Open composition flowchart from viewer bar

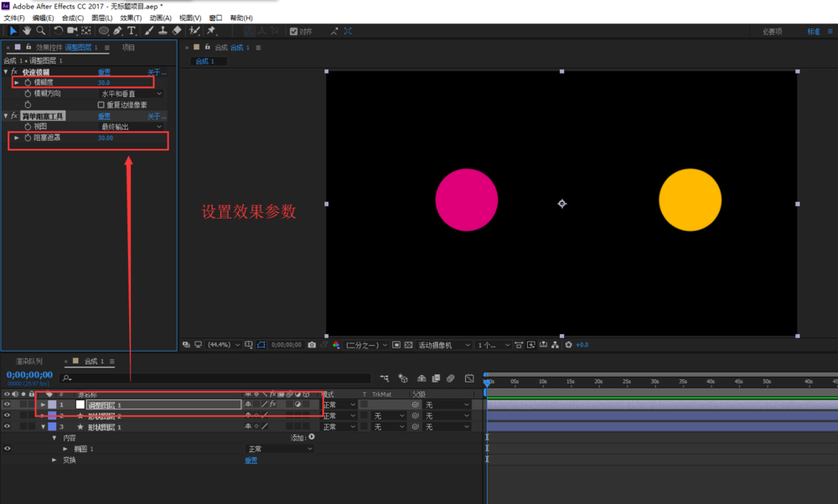pyautogui.click(x=556, y=345)
